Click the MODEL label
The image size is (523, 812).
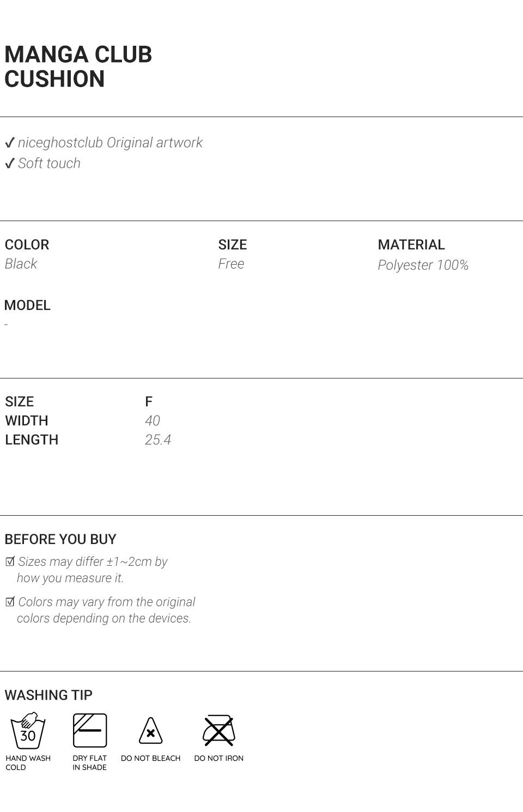point(27,305)
